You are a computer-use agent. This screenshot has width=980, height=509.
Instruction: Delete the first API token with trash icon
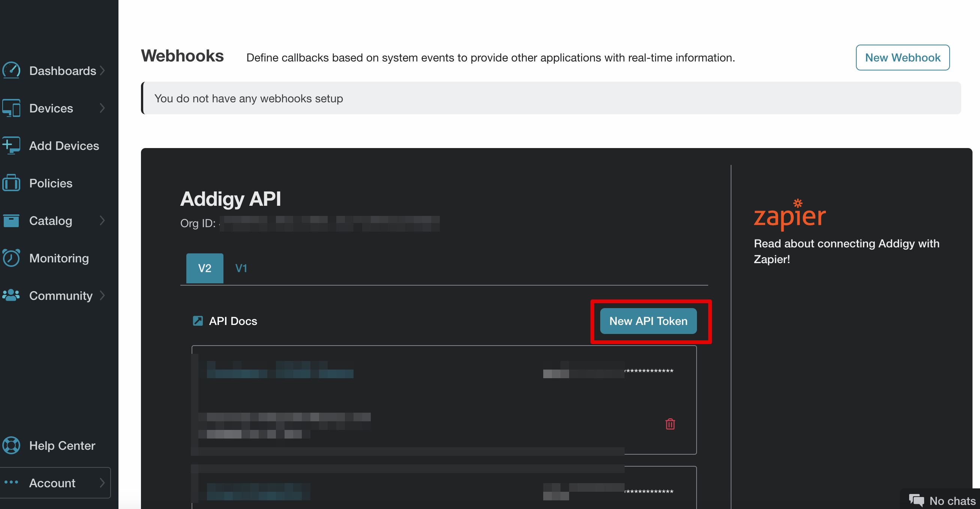tap(670, 424)
